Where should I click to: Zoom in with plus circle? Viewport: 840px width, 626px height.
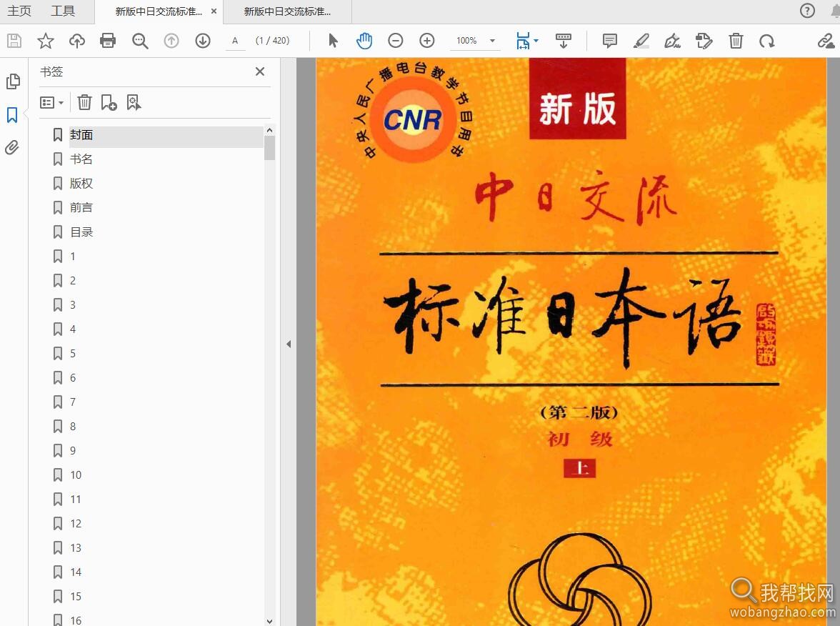coord(427,41)
